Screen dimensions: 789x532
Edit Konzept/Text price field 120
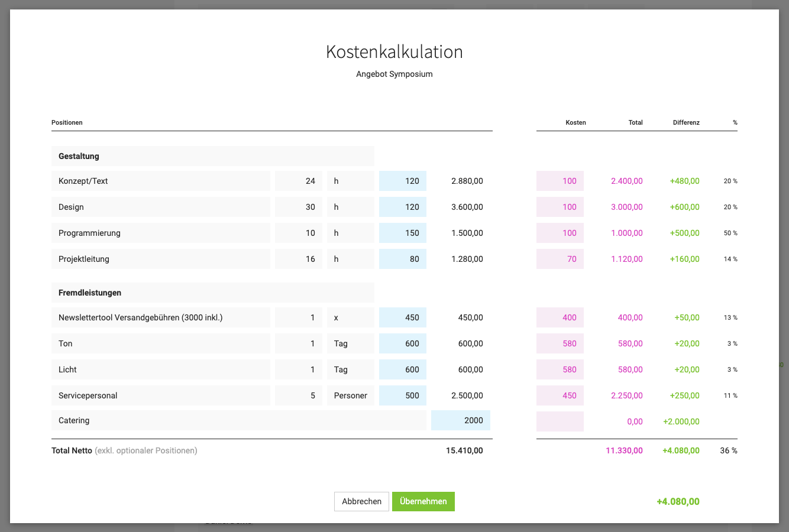403,181
